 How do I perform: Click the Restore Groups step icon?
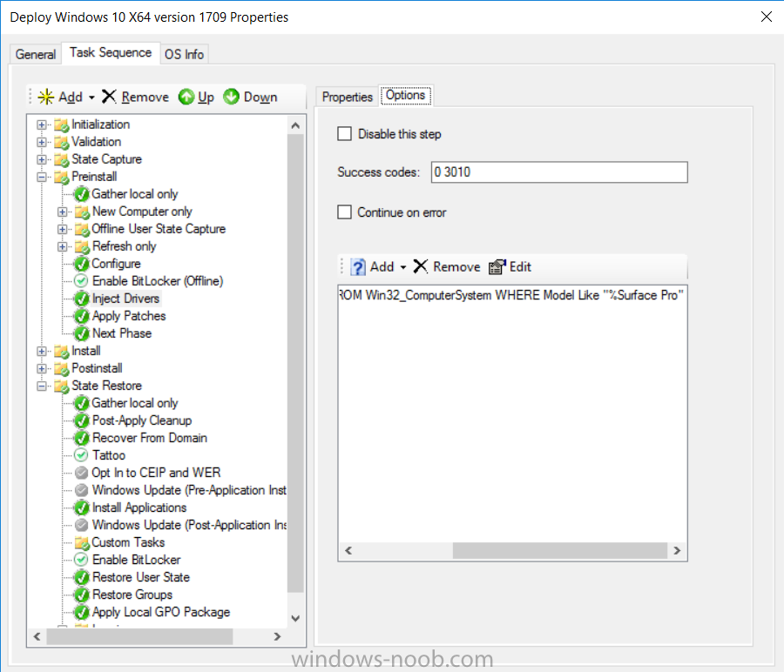pyautogui.click(x=82, y=595)
